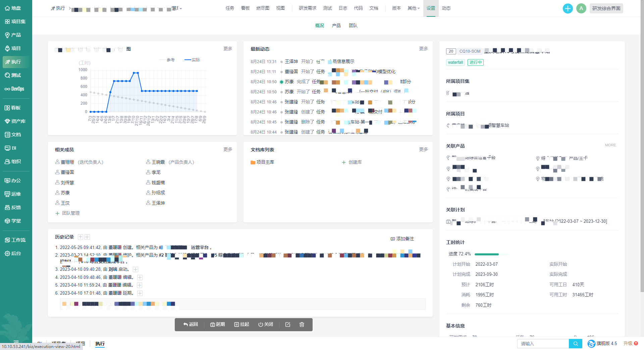Click 更多 on the 文档库列表 panel
Viewport: 644px width, 350px height.
click(423, 149)
